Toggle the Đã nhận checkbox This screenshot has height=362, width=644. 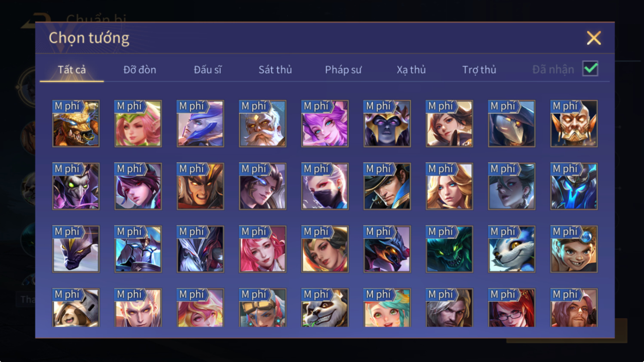pyautogui.click(x=590, y=69)
